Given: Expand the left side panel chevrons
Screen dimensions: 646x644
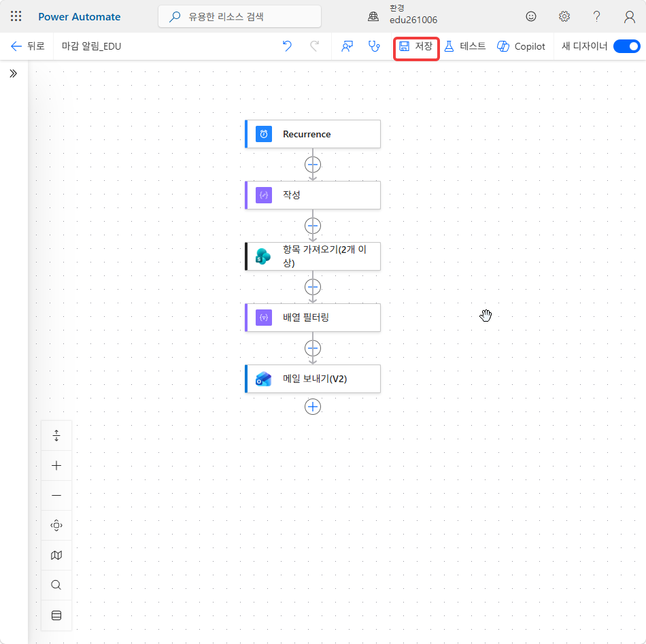Looking at the screenshot, I should [13, 73].
